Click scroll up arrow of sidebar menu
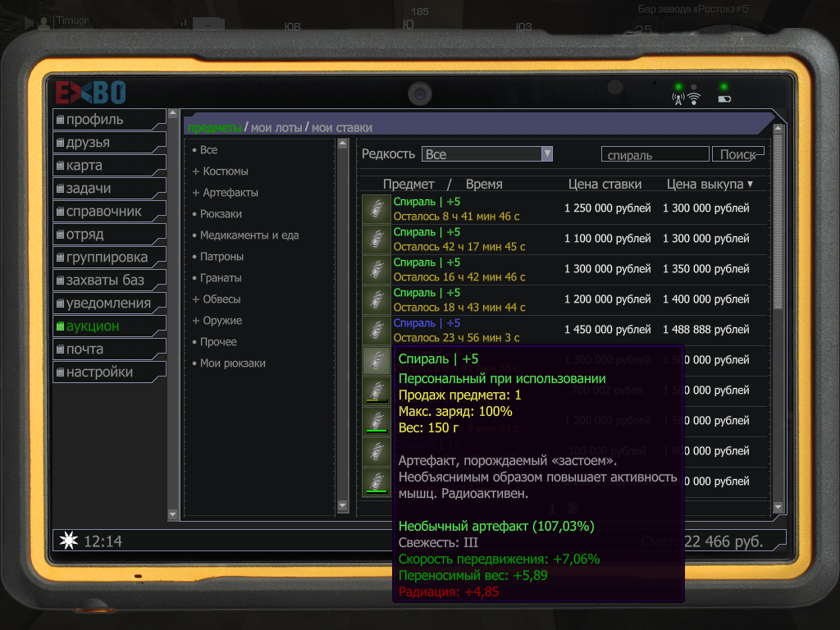 [172, 113]
